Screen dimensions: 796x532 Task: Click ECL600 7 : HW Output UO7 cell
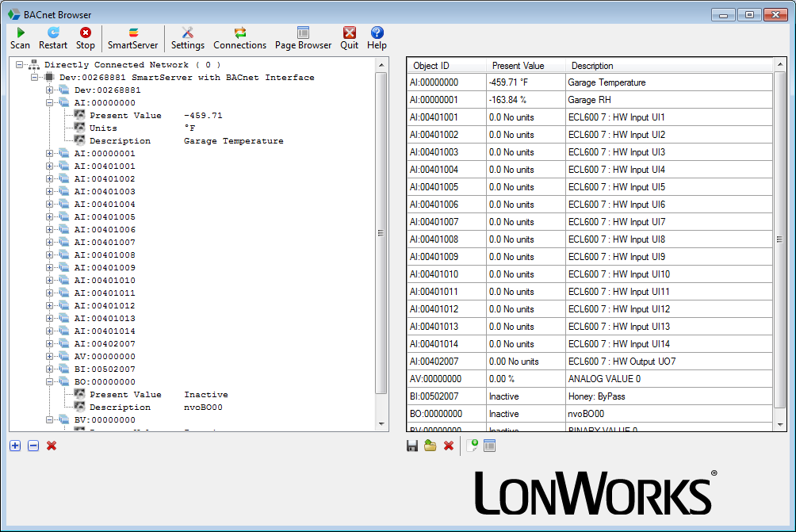669,362
